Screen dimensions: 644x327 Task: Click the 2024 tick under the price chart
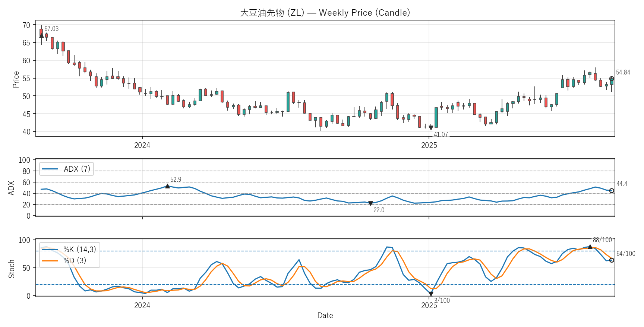(142, 145)
